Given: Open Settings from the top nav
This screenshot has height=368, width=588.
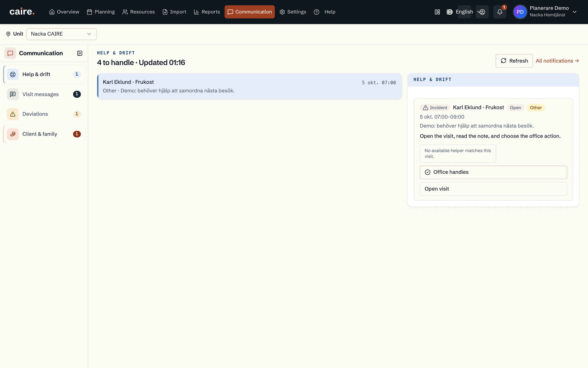Looking at the screenshot, I should [x=293, y=12].
